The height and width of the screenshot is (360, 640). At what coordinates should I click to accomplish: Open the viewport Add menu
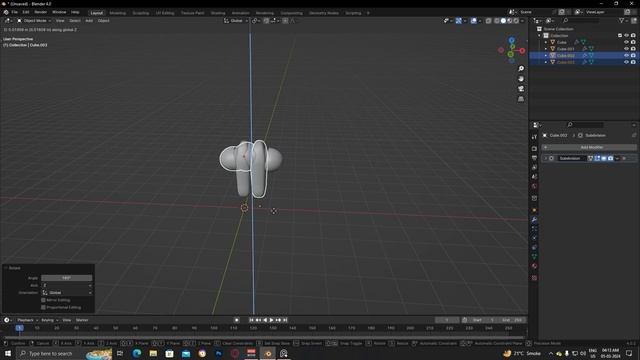[x=89, y=20]
